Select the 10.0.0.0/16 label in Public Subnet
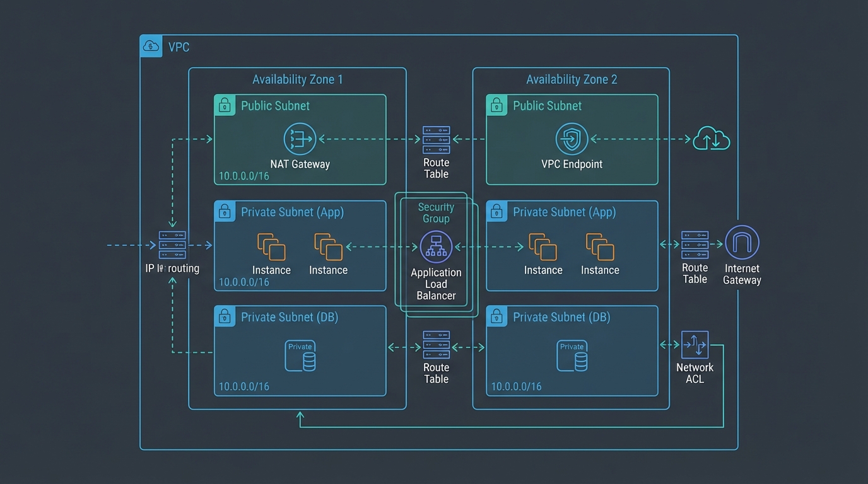This screenshot has width=868, height=484. pyautogui.click(x=243, y=176)
